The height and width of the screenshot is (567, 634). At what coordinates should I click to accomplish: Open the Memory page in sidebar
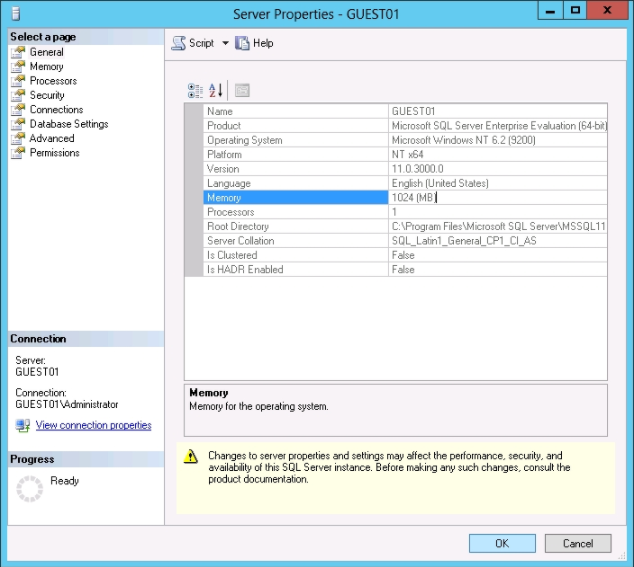pos(46,66)
